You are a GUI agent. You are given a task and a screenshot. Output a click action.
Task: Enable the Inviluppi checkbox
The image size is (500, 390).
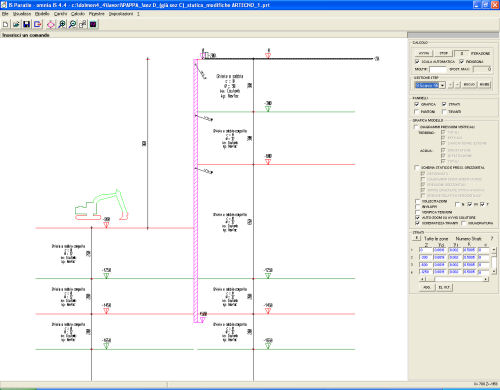pos(417,207)
